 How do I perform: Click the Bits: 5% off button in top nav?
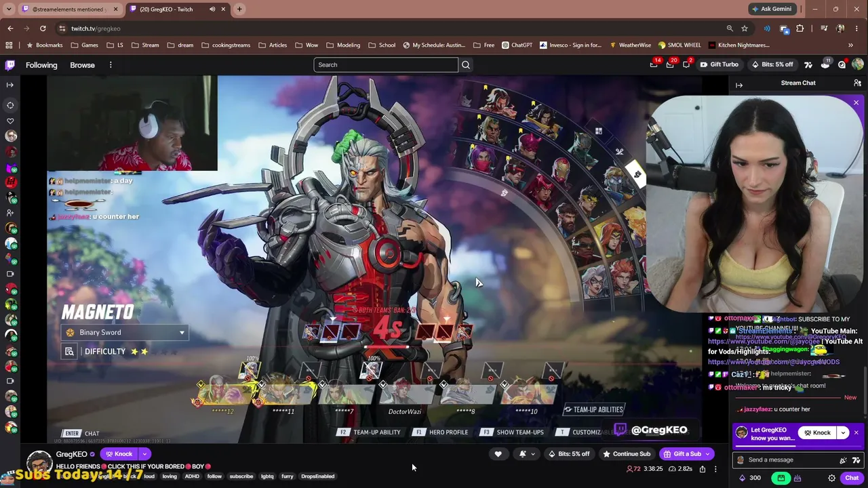click(x=772, y=65)
